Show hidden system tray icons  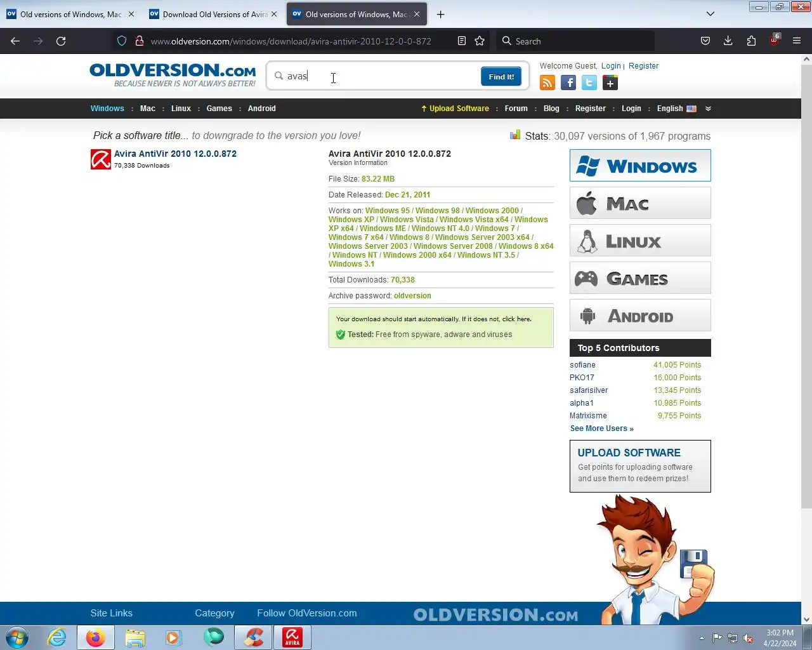point(702,639)
